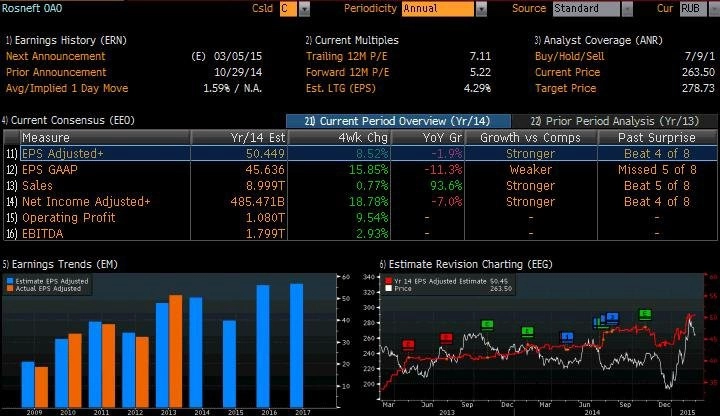
Task: Click the 485.471B Net Income estimate
Action: [x=258, y=202]
